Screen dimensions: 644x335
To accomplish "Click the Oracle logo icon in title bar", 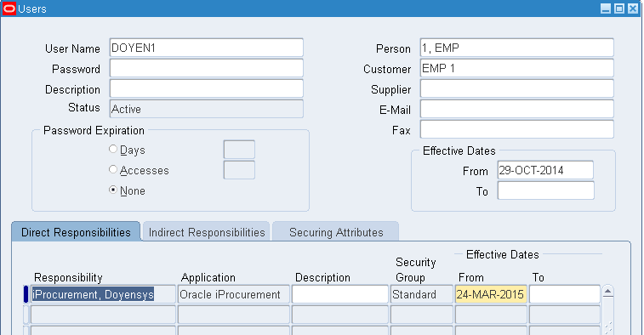I will (x=9, y=9).
